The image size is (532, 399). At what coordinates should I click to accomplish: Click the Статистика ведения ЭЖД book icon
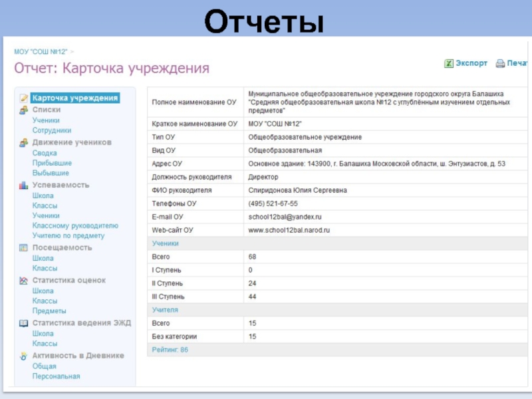tap(24, 323)
